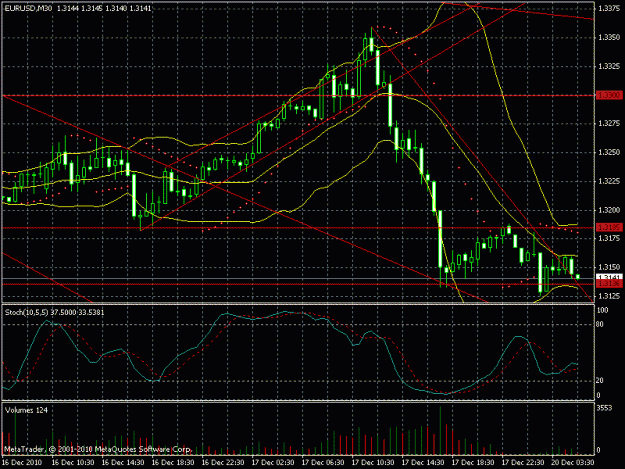Click the EURUSD,M30 chart title text
This screenshot has width=625, height=469.
28,8
